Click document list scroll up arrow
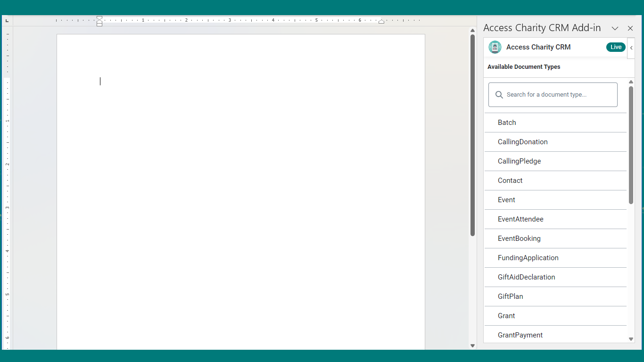This screenshot has height=362, width=644. pyautogui.click(x=631, y=82)
